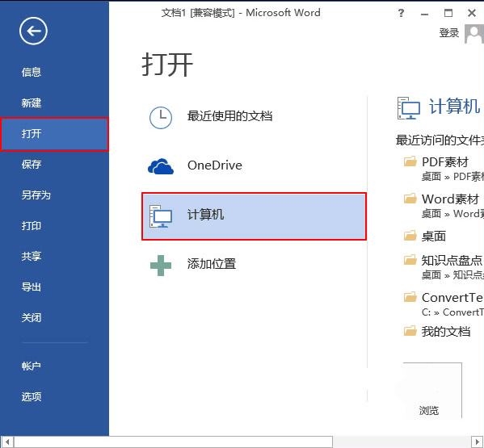Select the 计算机 location entry

point(254,216)
